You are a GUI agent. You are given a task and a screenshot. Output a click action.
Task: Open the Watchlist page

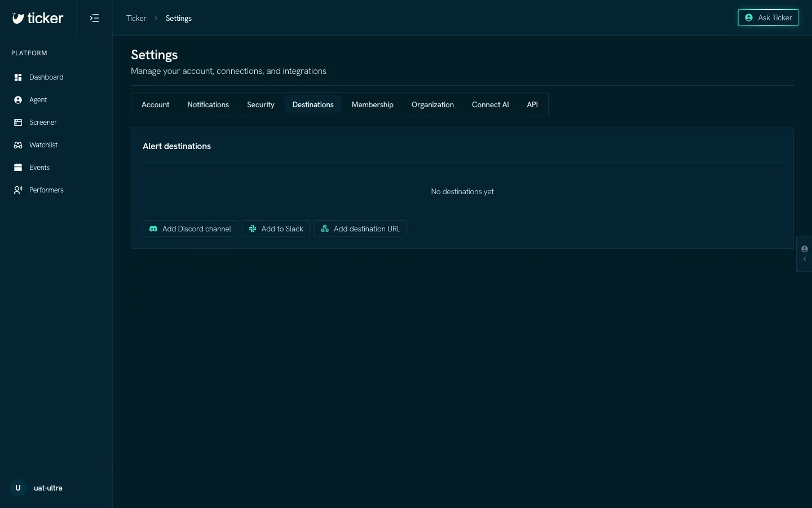tap(56, 145)
